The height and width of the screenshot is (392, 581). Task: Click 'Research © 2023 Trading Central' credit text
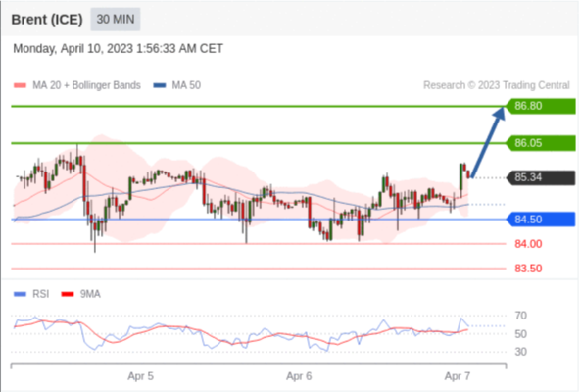[497, 85]
